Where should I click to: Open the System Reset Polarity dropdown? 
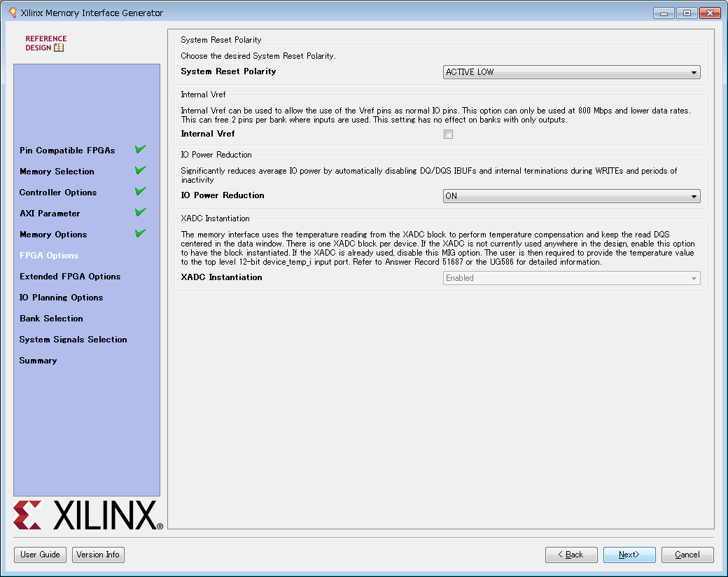pos(572,72)
